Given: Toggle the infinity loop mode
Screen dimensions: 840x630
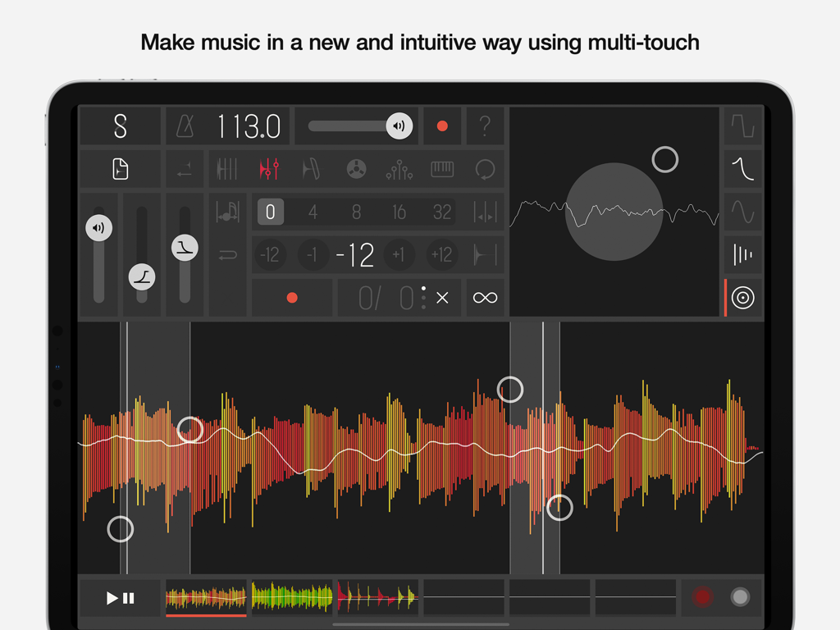Looking at the screenshot, I should pyautogui.click(x=485, y=298).
